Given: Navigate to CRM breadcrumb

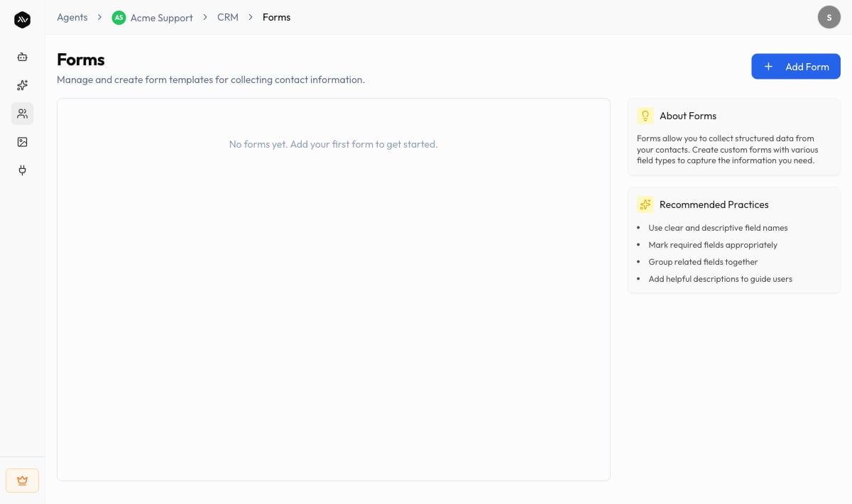Looking at the screenshot, I should pyautogui.click(x=228, y=17).
